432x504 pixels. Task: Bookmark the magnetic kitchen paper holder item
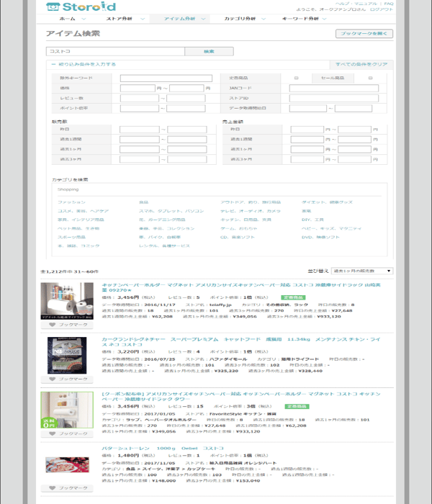67,325
